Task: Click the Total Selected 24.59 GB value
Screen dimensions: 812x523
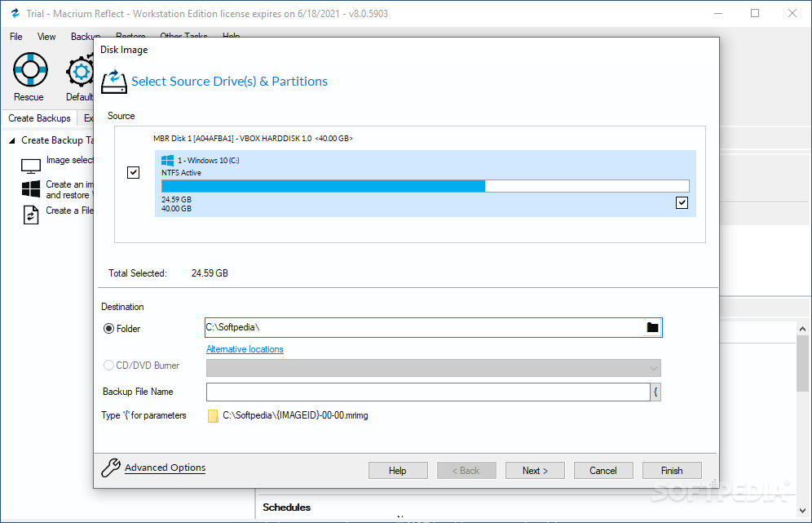Action: 210,273
